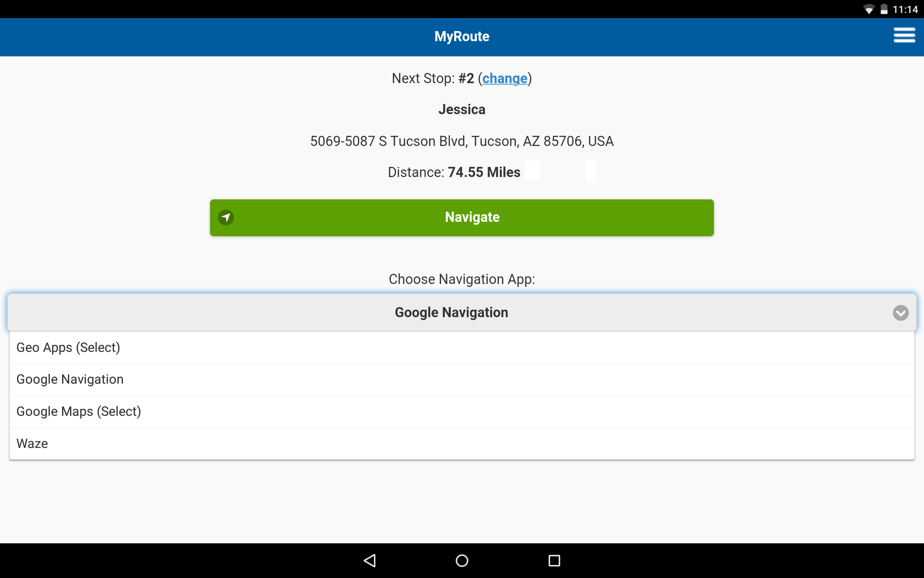
Task: Click the Next Stop #2 text
Action: click(x=433, y=78)
